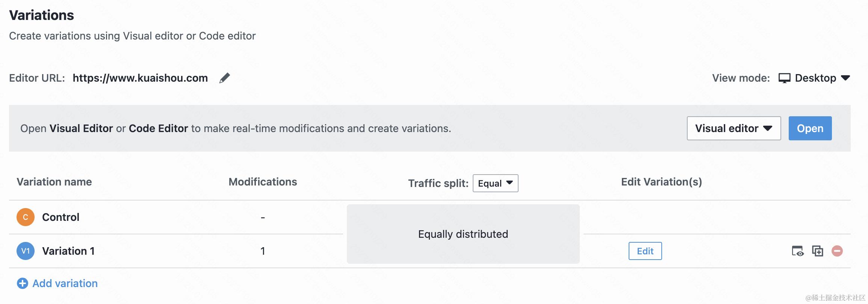
Task: Click the Editor URL kuaishou.com text
Action: click(140, 78)
